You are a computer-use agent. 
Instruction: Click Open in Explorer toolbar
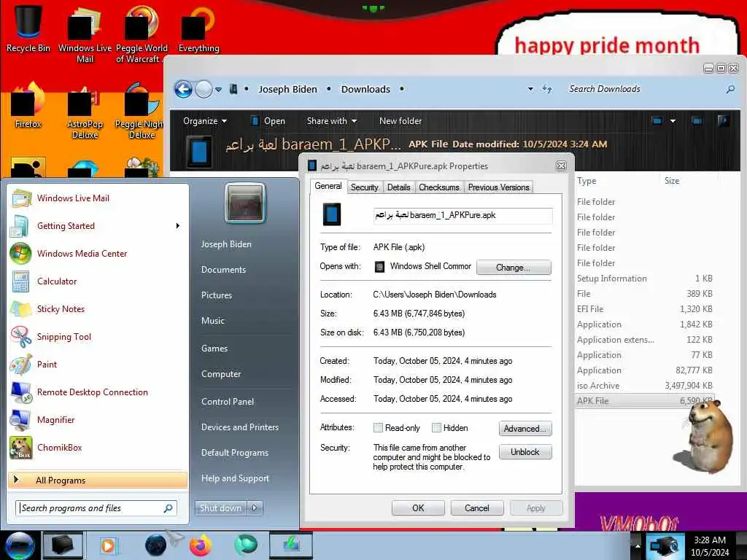pyautogui.click(x=268, y=121)
